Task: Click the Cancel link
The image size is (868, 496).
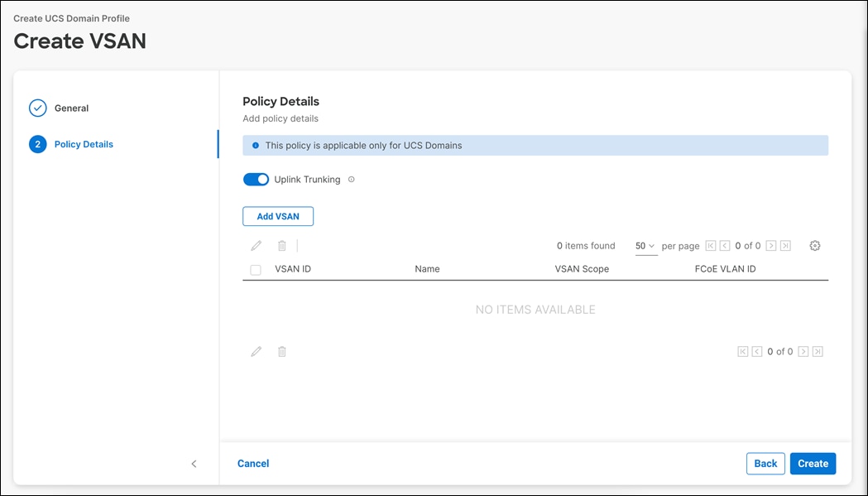Action: [252, 463]
